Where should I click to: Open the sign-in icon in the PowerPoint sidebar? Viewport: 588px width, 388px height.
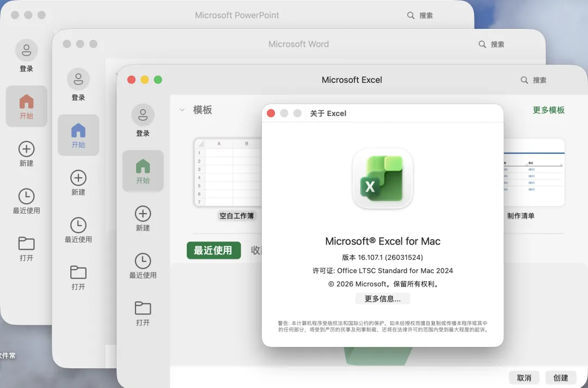[x=26, y=50]
